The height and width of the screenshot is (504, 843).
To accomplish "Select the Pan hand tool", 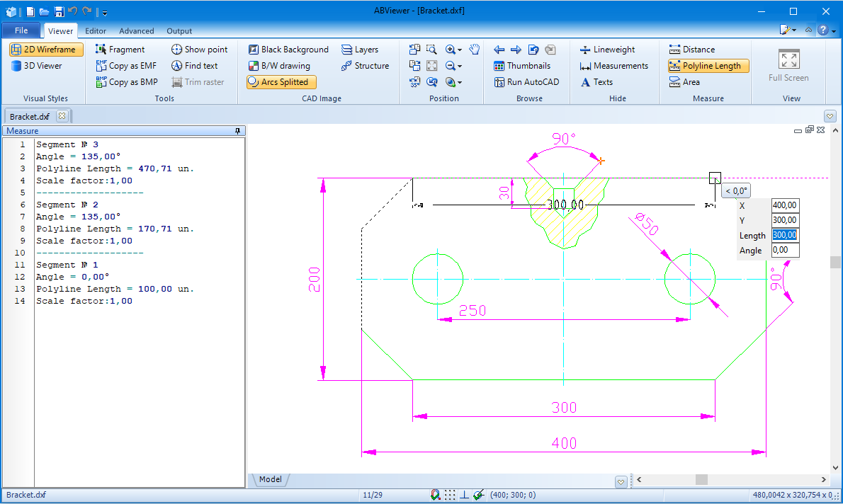I will 474,50.
